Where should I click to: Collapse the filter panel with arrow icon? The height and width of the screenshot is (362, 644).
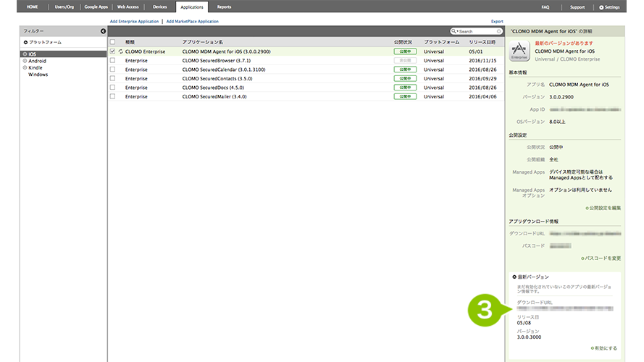pos(103,31)
